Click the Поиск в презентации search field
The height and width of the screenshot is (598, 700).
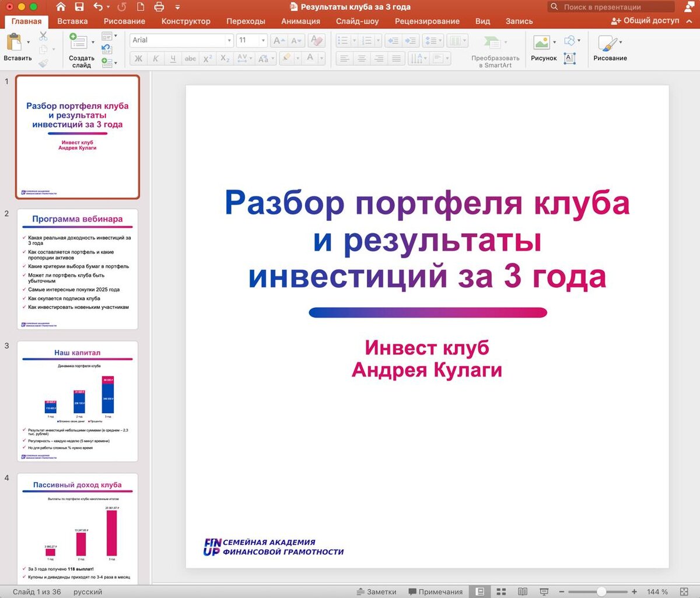click(x=611, y=7)
